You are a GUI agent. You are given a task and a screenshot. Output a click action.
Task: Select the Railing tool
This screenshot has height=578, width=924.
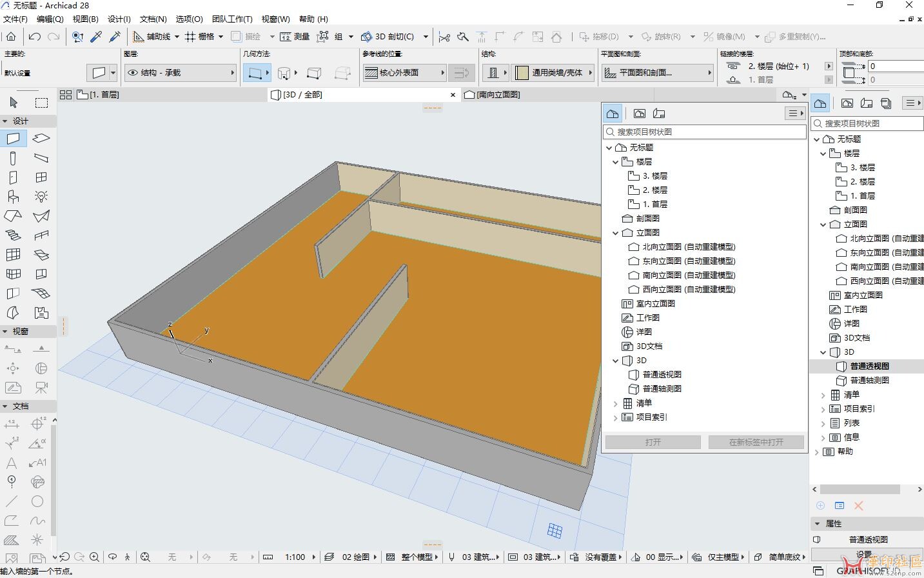pyautogui.click(x=41, y=235)
